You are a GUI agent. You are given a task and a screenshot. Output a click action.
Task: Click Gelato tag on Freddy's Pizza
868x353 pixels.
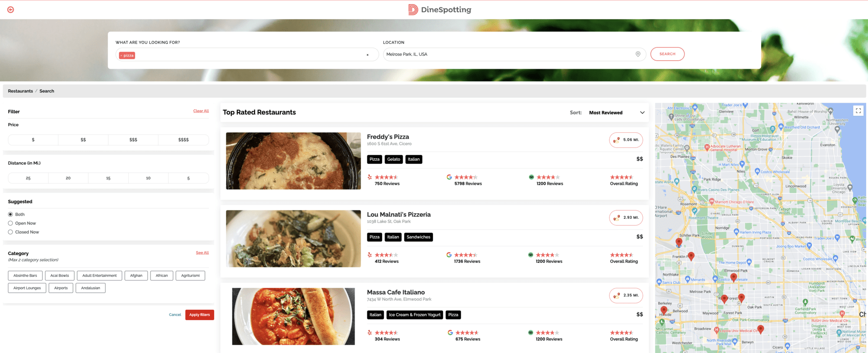click(394, 159)
